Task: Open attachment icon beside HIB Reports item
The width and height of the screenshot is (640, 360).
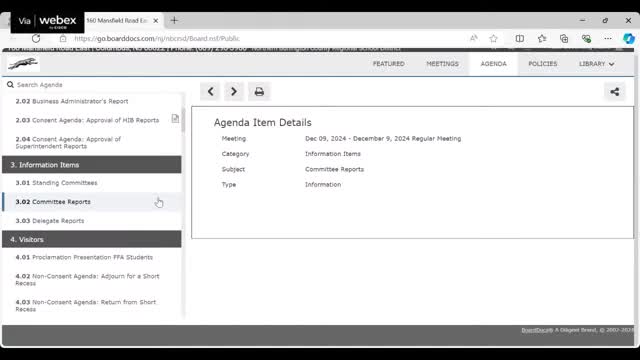Action: click(x=175, y=119)
